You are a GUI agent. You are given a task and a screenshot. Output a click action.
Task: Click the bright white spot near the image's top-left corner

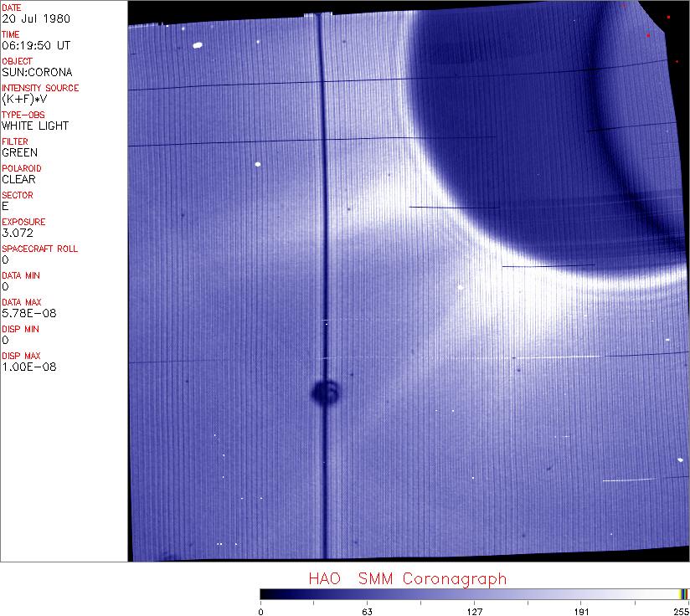(198, 46)
